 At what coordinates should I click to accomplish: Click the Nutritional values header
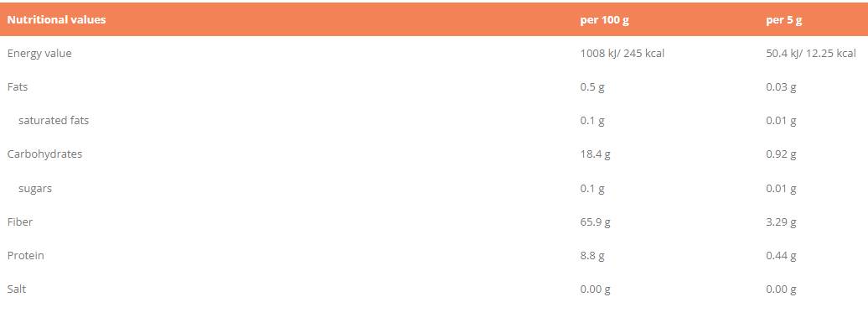pos(56,20)
